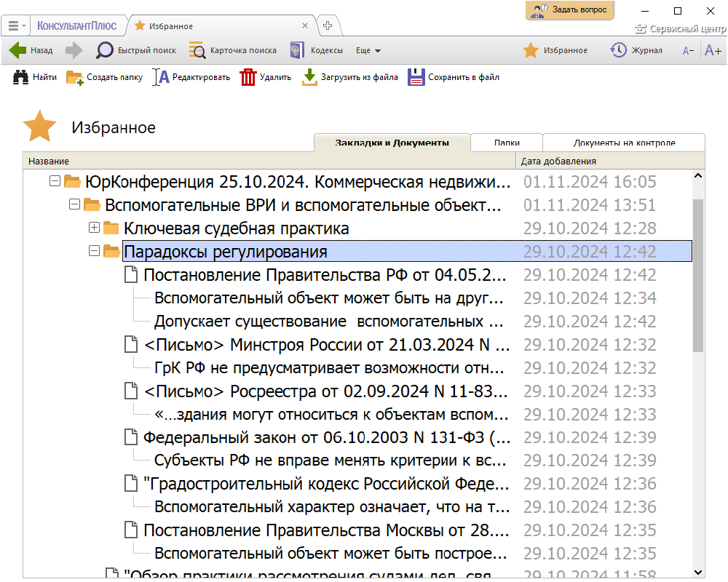Open the Еще dropdown menu
The image size is (728, 582).
368,51
